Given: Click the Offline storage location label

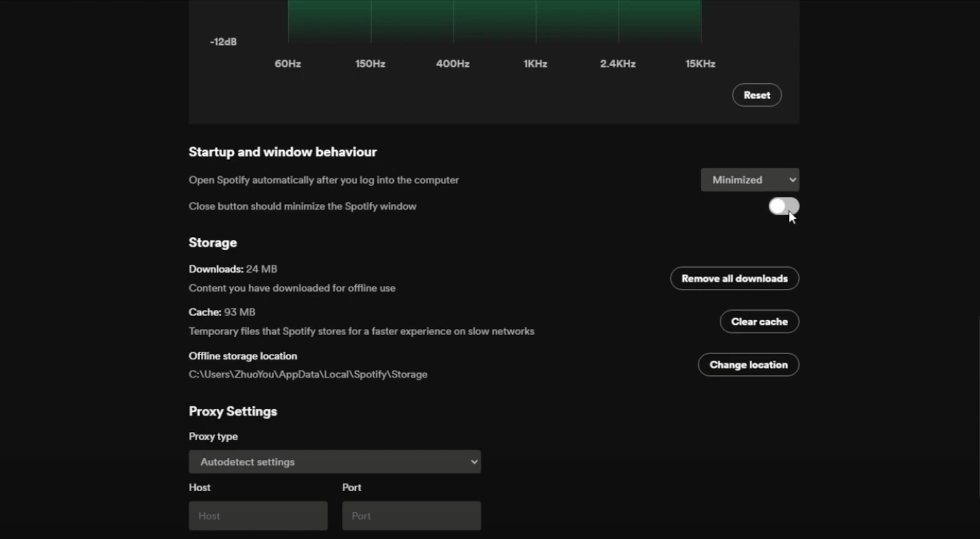Looking at the screenshot, I should coord(243,356).
